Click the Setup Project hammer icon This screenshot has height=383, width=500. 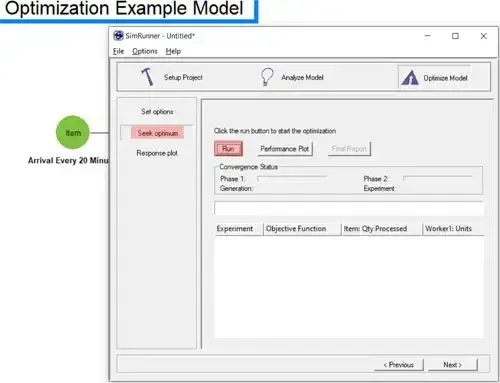147,77
